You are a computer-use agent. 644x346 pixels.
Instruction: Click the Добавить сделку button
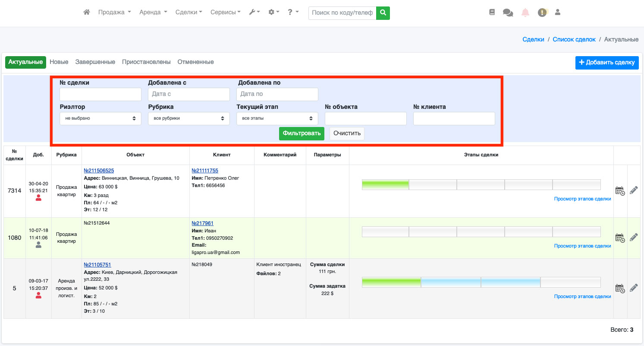tap(606, 63)
